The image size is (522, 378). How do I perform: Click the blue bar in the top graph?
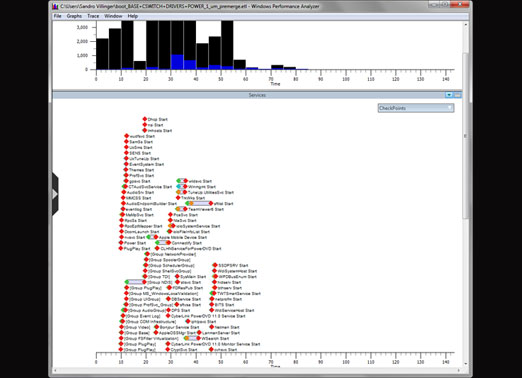coord(177,62)
